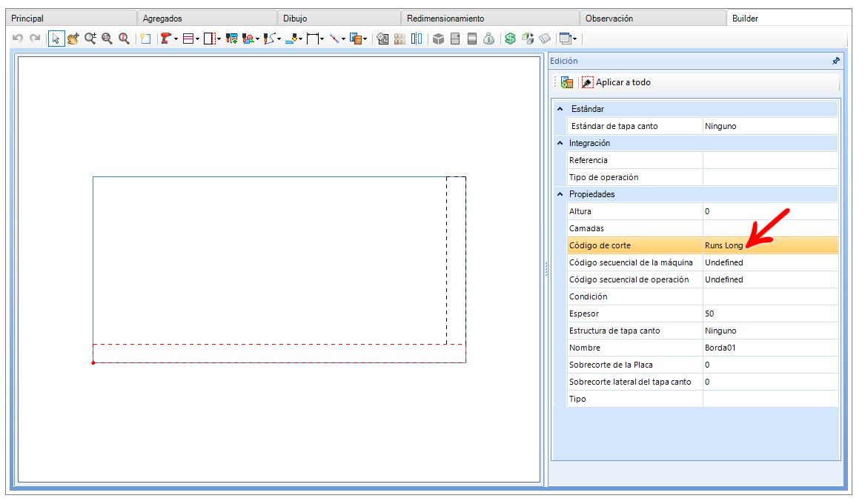Click the Undo arrow icon
Screen dimensions: 865x504
(18, 38)
